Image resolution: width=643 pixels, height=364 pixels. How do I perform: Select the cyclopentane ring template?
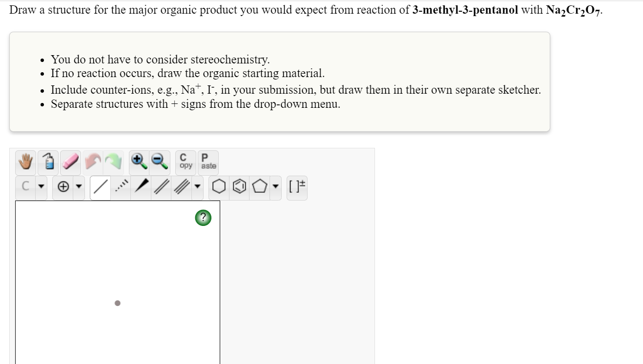coord(259,187)
